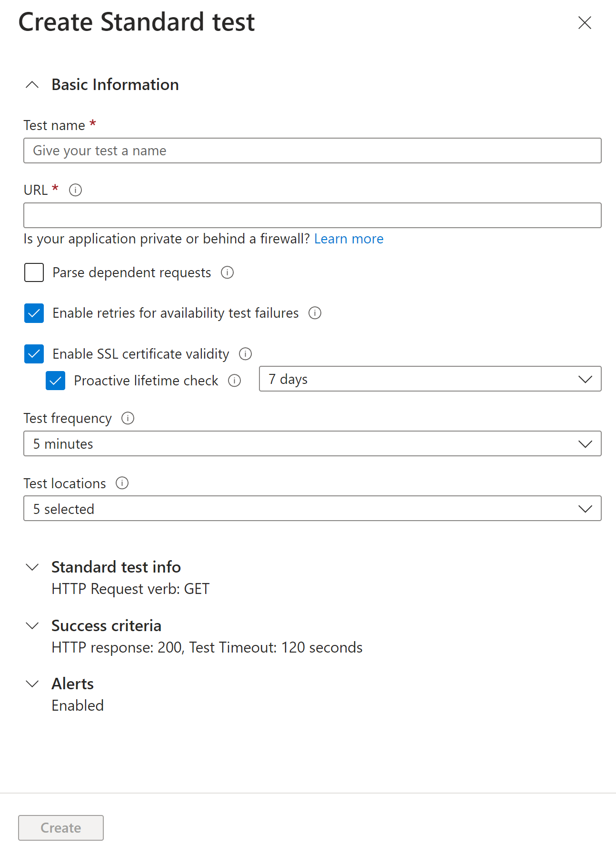Click the URL info icon
Image resolution: width=616 pixels, height=855 pixels.
tap(75, 190)
